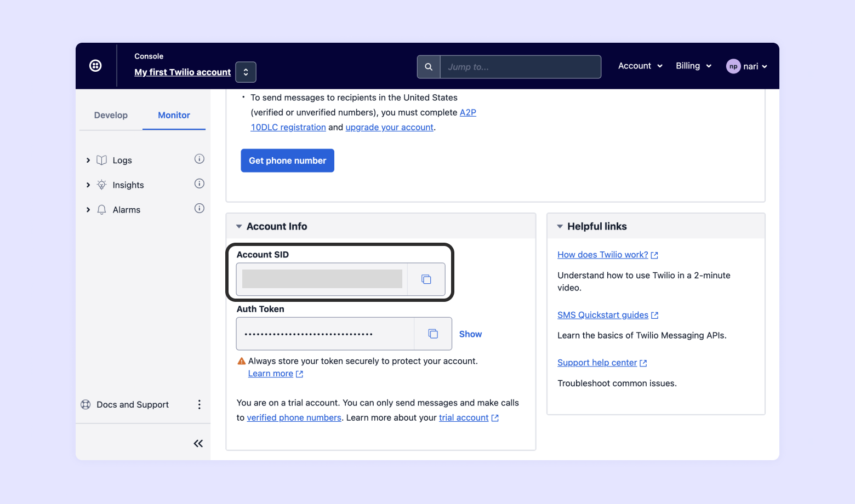
Task: Open the Billing menu
Action: pos(693,66)
